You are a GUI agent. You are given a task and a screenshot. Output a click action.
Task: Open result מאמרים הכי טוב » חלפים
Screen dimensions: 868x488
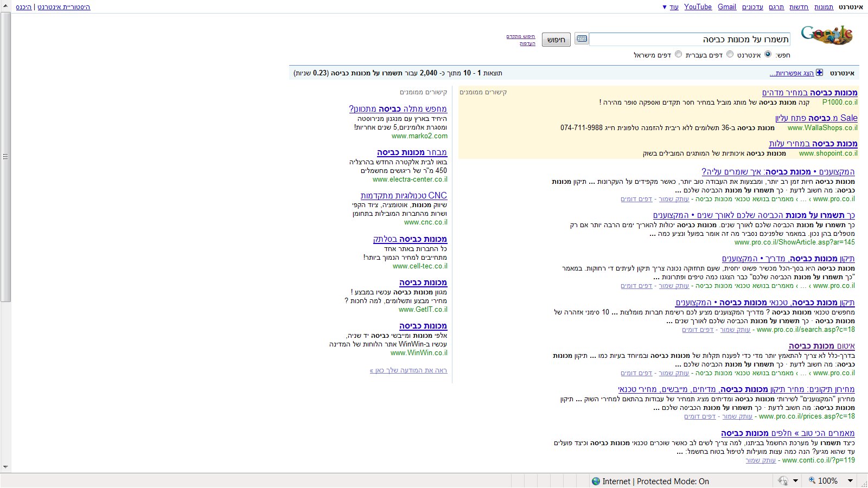tap(788, 433)
